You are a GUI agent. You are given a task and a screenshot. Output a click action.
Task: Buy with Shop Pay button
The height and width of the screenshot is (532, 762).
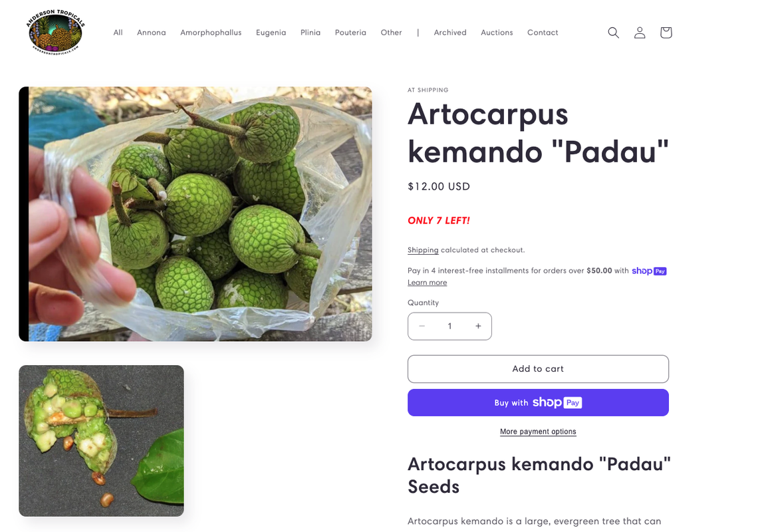pyautogui.click(x=538, y=402)
